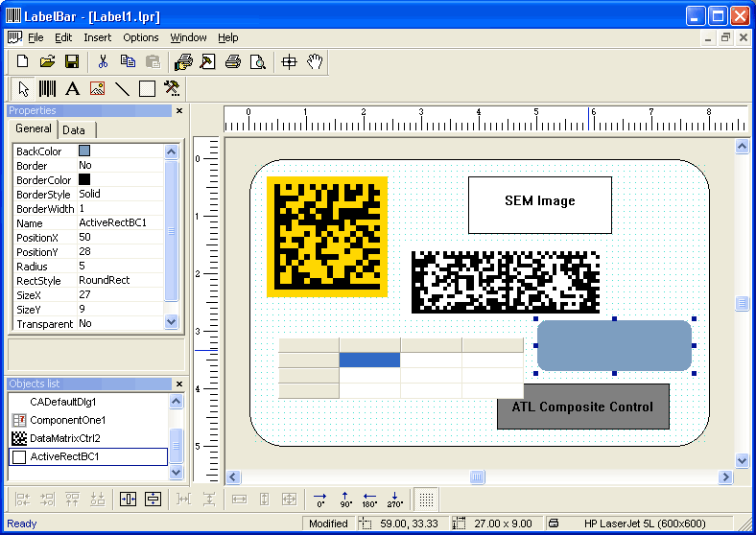Select CADefaultDlg1 in Objects list
756x535 pixels.
click(x=88, y=402)
